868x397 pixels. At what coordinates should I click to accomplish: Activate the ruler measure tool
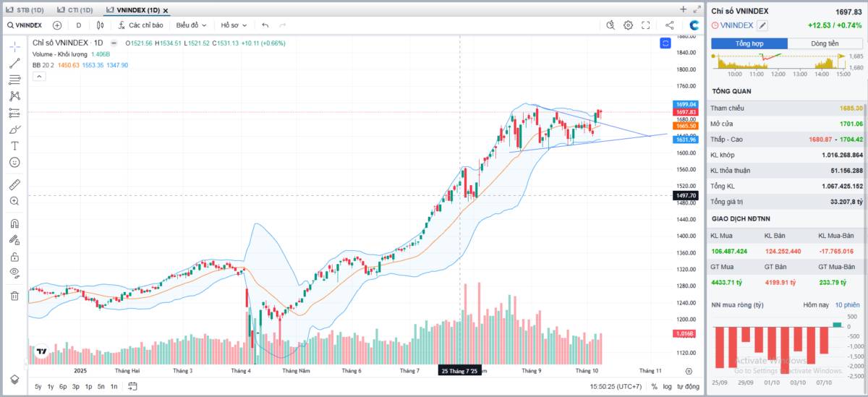14,184
